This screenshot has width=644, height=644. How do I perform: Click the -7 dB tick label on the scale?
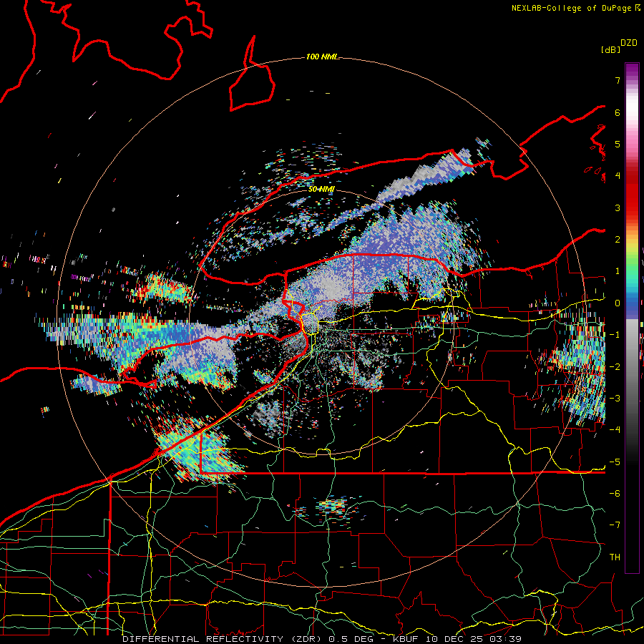click(615, 525)
